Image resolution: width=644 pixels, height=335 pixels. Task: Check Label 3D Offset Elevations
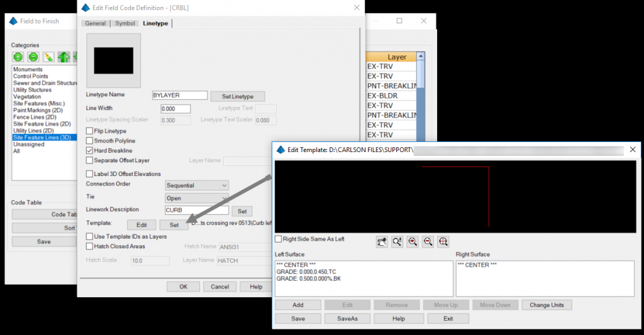click(89, 174)
